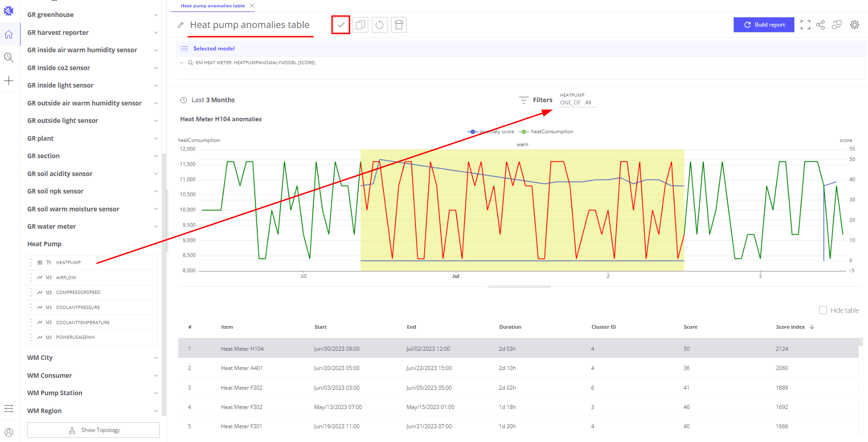Click the confirm checkmark next to the title
The height and width of the screenshot is (442, 868).
pyautogui.click(x=340, y=25)
